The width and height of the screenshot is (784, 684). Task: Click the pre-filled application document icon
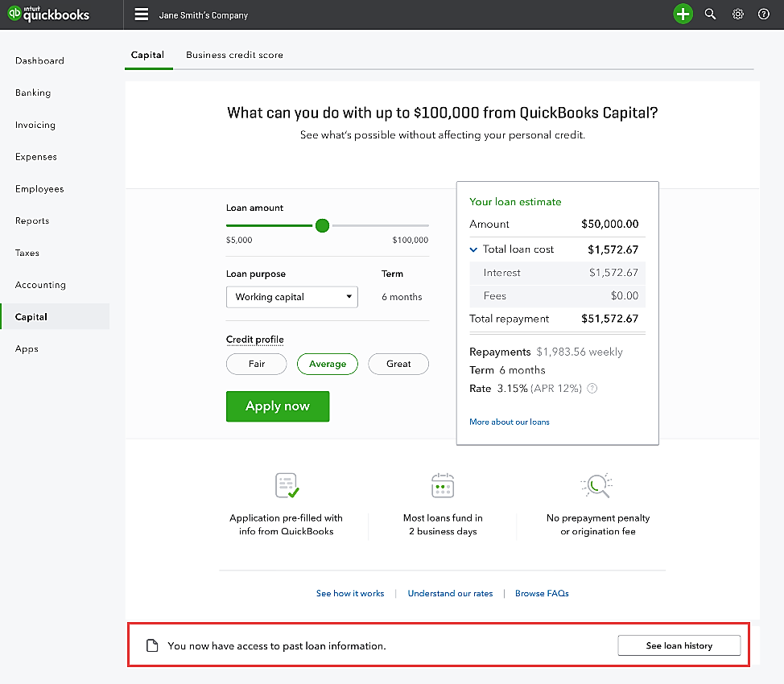[x=287, y=485]
